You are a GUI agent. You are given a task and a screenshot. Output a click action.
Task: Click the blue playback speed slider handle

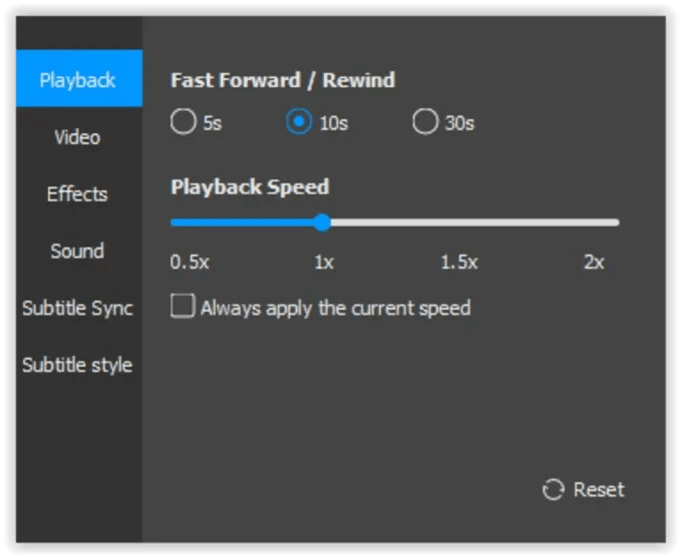tap(322, 223)
